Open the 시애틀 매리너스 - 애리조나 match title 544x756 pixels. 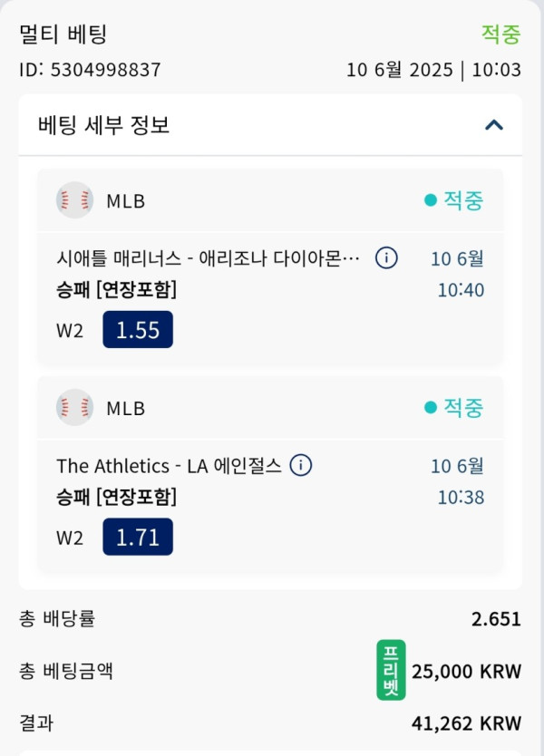(208, 258)
